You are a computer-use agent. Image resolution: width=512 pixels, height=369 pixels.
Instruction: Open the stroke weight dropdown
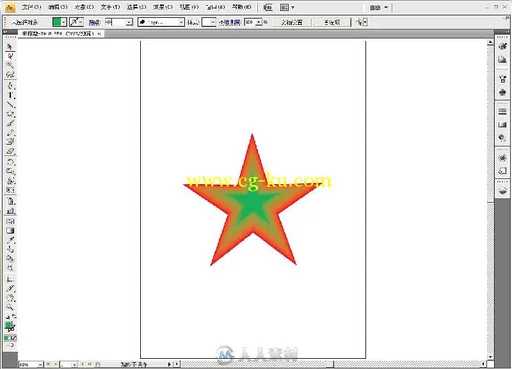click(129, 22)
